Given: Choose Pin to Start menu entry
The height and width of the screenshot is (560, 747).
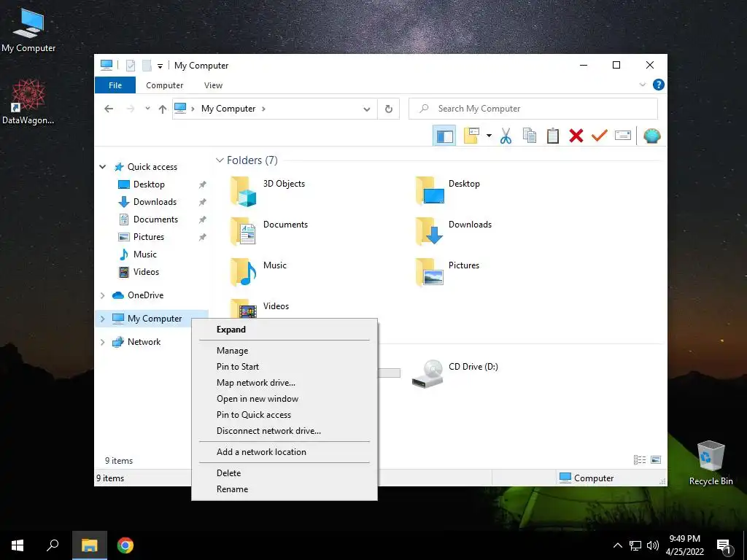Looking at the screenshot, I should coord(285,367).
